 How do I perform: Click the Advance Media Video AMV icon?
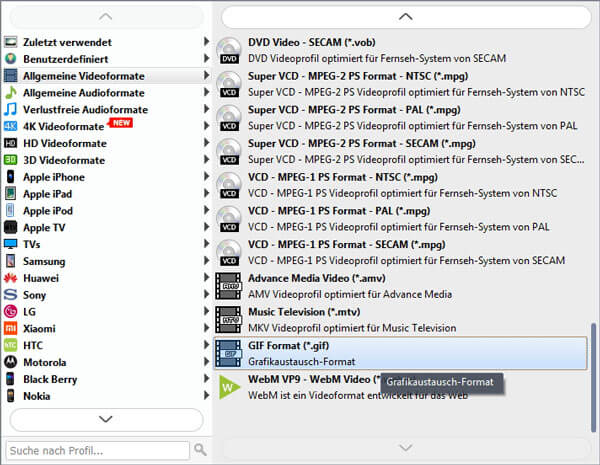[229, 286]
